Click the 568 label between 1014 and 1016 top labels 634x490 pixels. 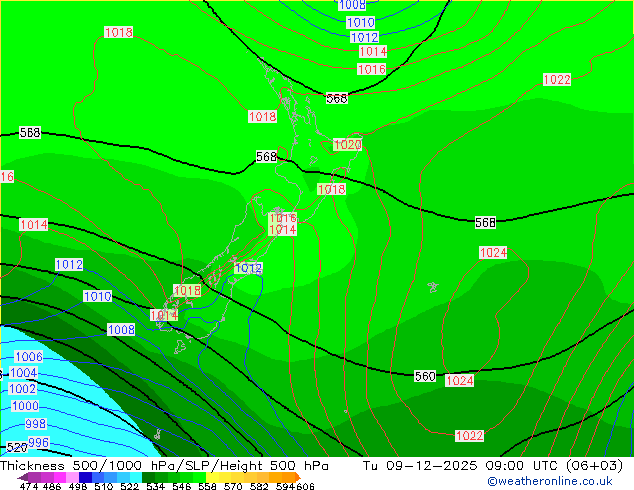336,98
